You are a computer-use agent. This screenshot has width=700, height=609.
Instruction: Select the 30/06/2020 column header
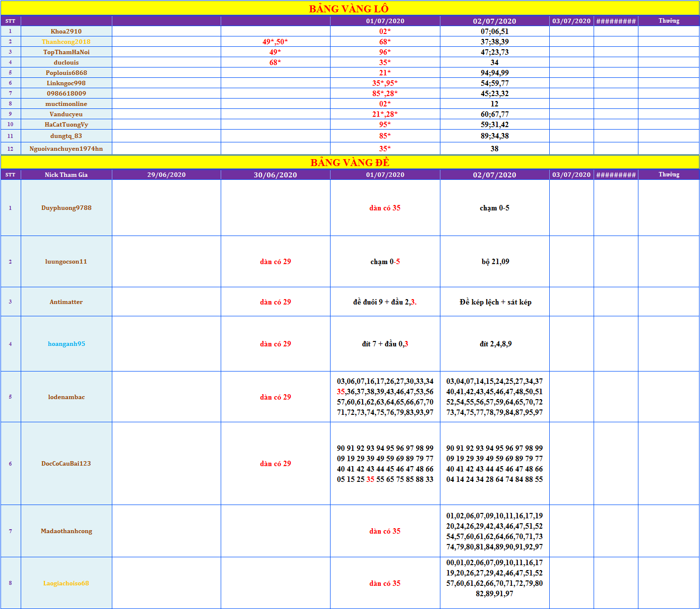click(275, 174)
